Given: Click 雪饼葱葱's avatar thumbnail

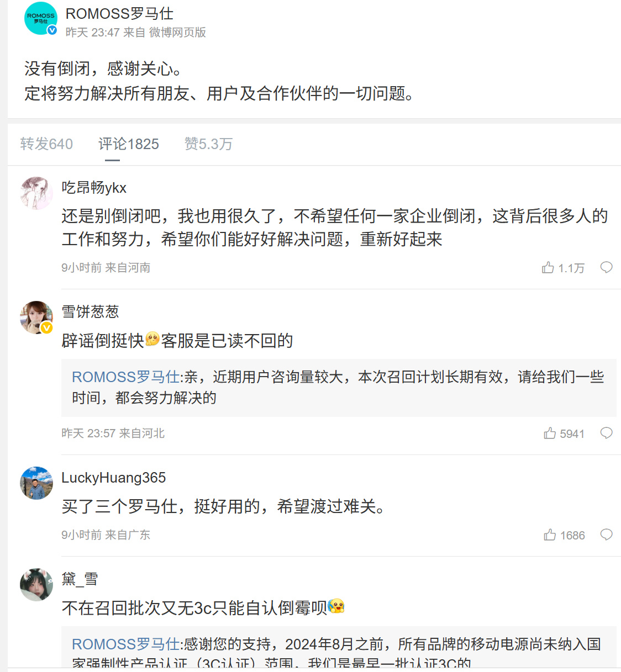Looking at the screenshot, I should [36, 318].
